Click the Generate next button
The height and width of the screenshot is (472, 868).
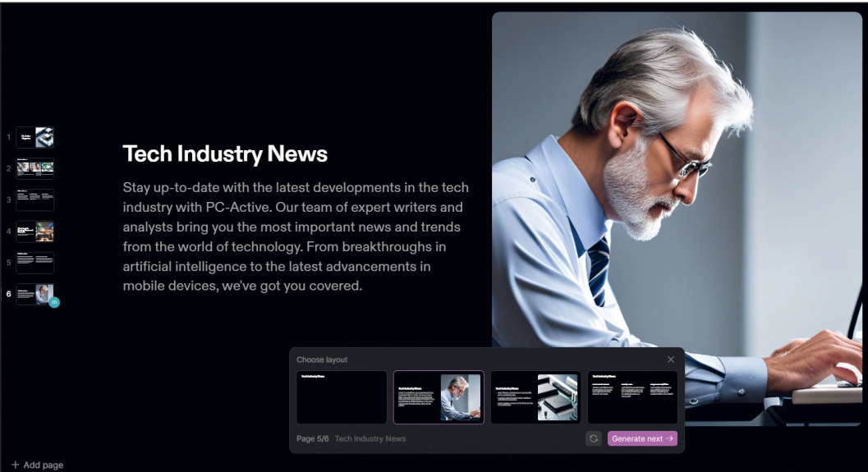[642, 439]
